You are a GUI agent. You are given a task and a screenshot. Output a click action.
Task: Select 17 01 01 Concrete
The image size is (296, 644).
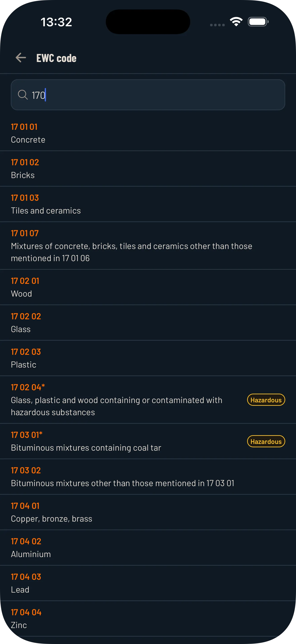point(148,133)
